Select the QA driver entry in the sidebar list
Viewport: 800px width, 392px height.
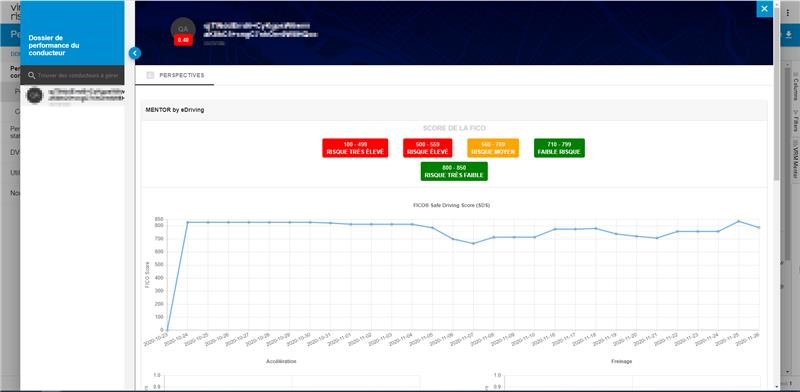pos(72,95)
